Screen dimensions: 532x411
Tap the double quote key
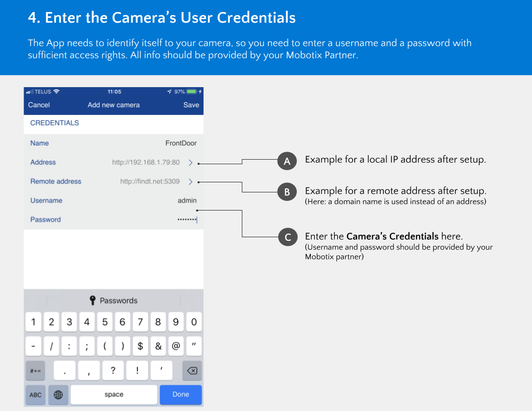pos(194,346)
